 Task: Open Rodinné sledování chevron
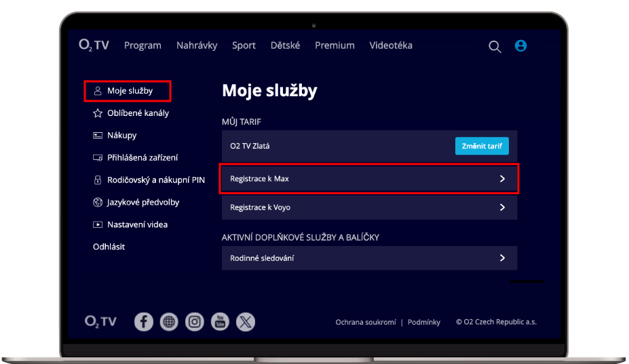point(502,258)
